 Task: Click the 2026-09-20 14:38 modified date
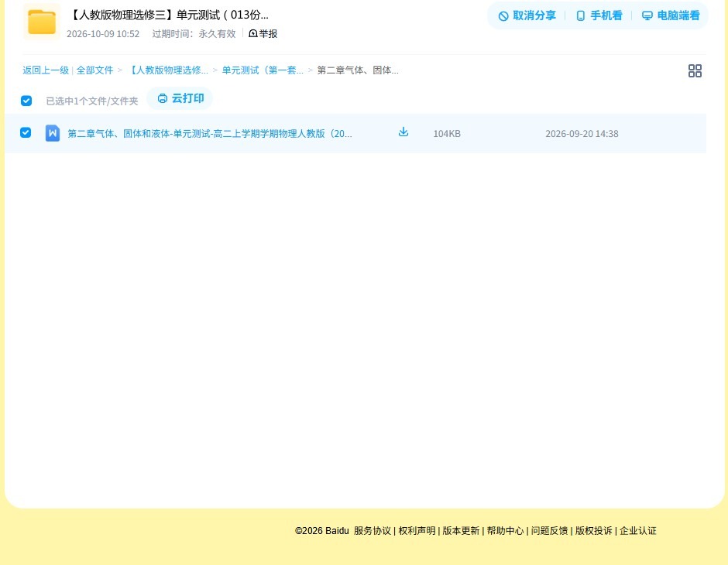pos(582,134)
